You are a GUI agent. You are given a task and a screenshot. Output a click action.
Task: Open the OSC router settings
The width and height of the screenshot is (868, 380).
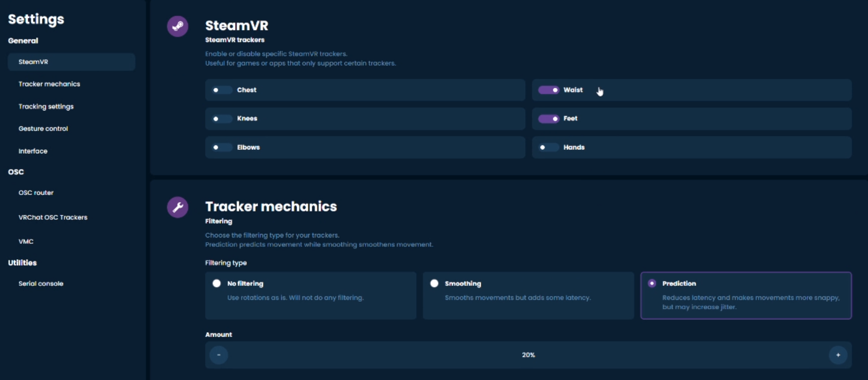coord(36,193)
